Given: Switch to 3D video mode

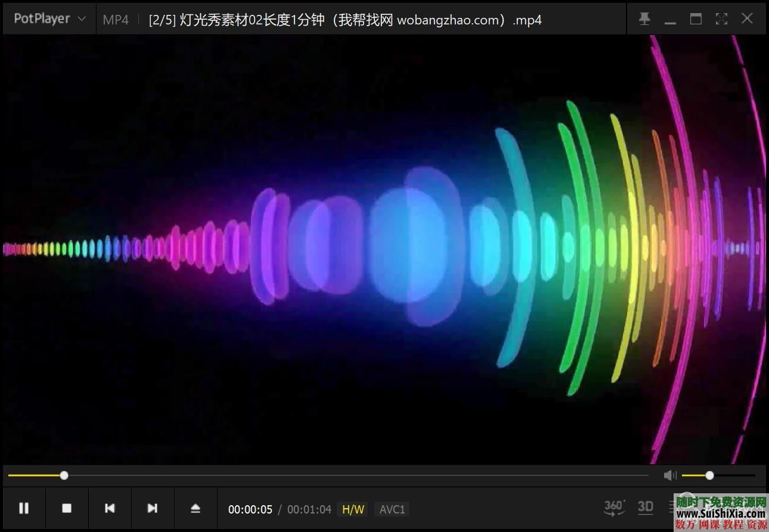Looking at the screenshot, I should click(x=646, y=507).
